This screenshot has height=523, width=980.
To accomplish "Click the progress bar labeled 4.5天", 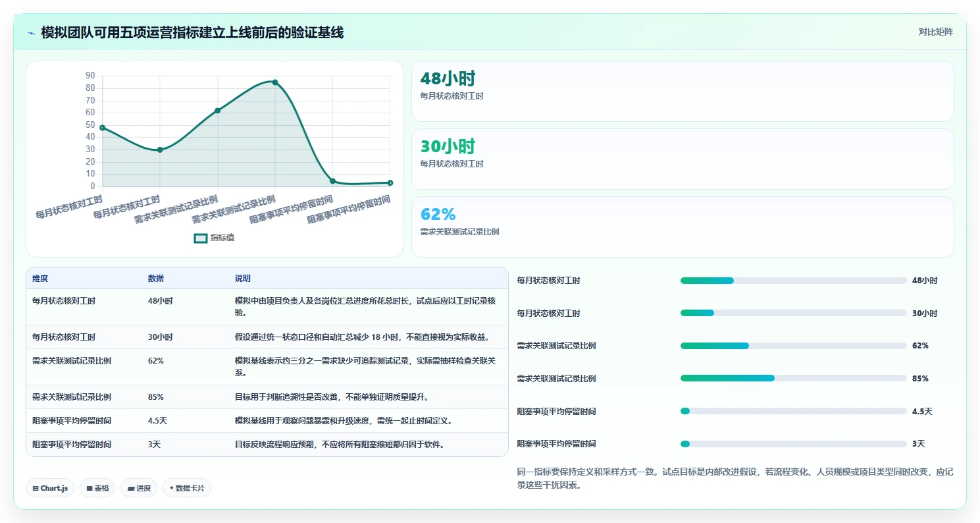I will (793, 411).
